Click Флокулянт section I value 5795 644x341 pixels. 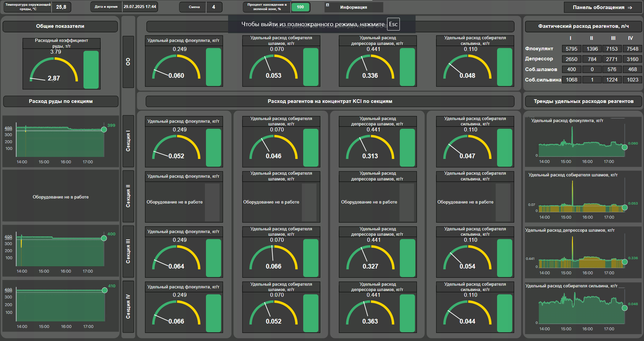click(572, 49)
